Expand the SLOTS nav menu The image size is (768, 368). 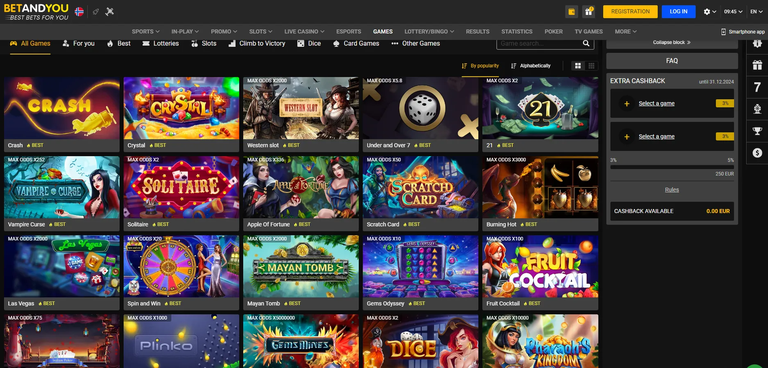(x=261, y=31)
